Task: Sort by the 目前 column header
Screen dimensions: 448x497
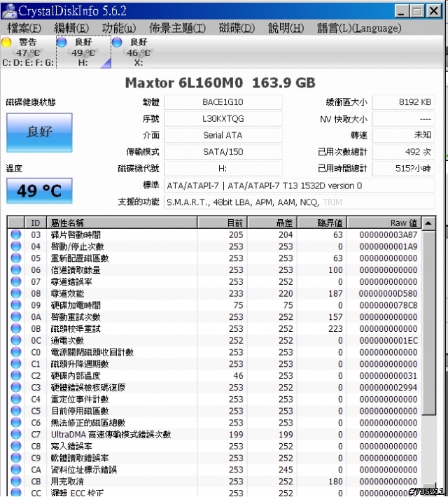Action: tap(223, 223)
